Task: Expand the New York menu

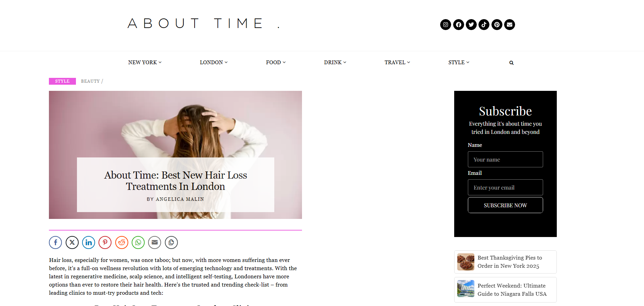Action: 145,62
